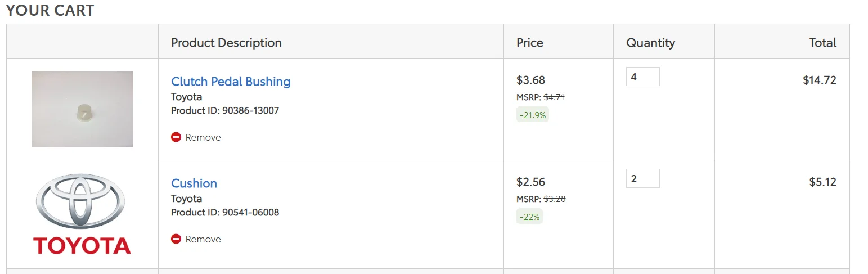Select the Price column header
Image resolution: width=868 pixels, height=274 pixels.
(530, 43)
